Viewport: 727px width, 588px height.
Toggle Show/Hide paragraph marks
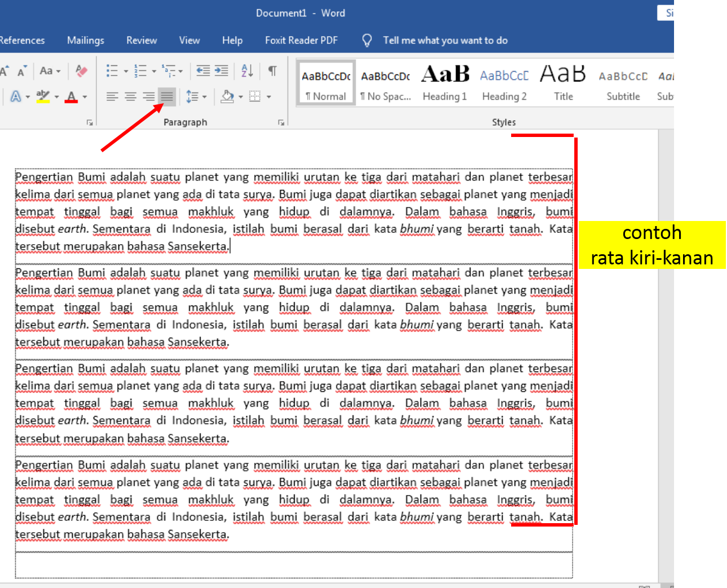tap(272, 70)
